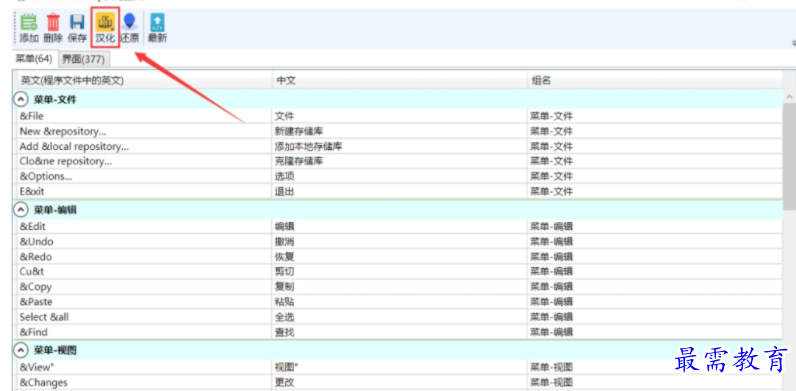Select the E&xit row
The image size is (796, 391).
[399, 191]
